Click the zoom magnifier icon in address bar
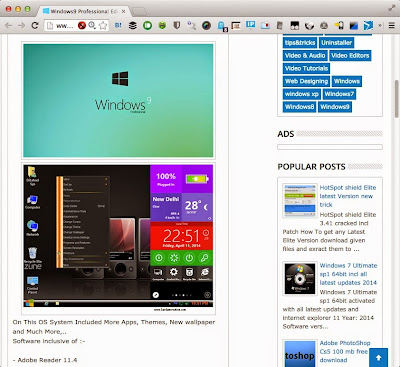The width and height of the screenshot is (400, 367). [x=92, y=25]
